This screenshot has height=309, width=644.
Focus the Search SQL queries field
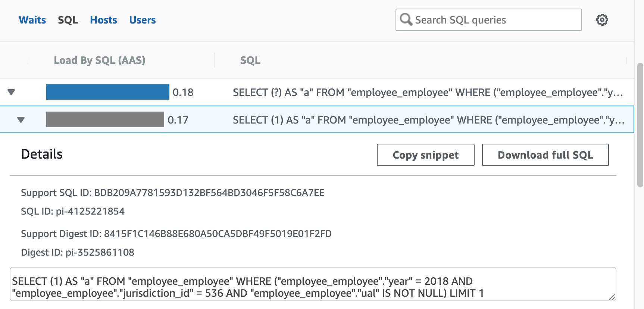click(489, 20)
